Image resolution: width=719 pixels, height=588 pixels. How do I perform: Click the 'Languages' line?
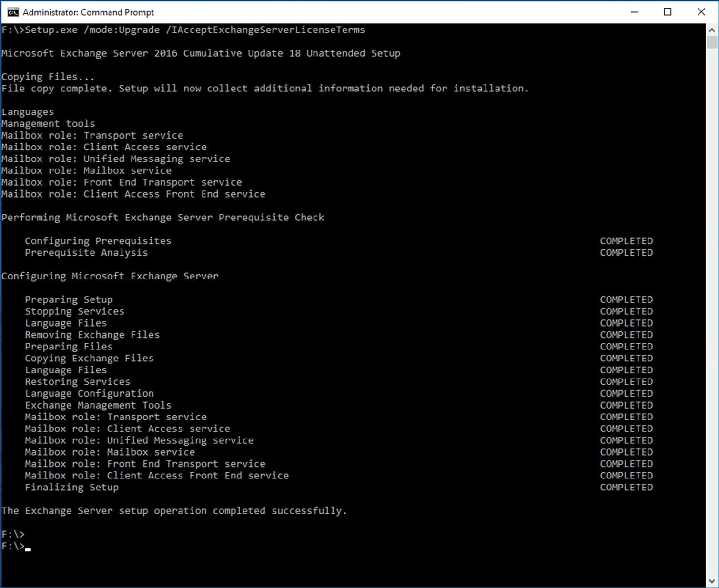pos(28,112)
